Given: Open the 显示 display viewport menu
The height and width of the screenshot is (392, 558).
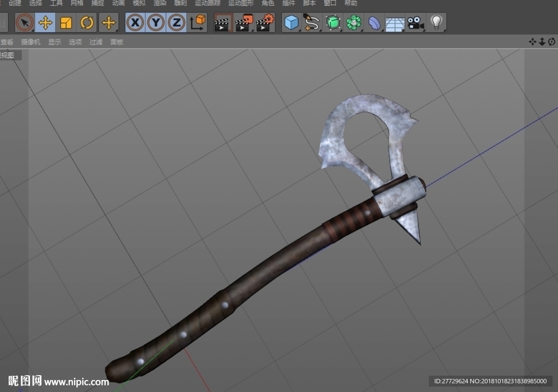Looking at the screenshot, I should 54,42.
